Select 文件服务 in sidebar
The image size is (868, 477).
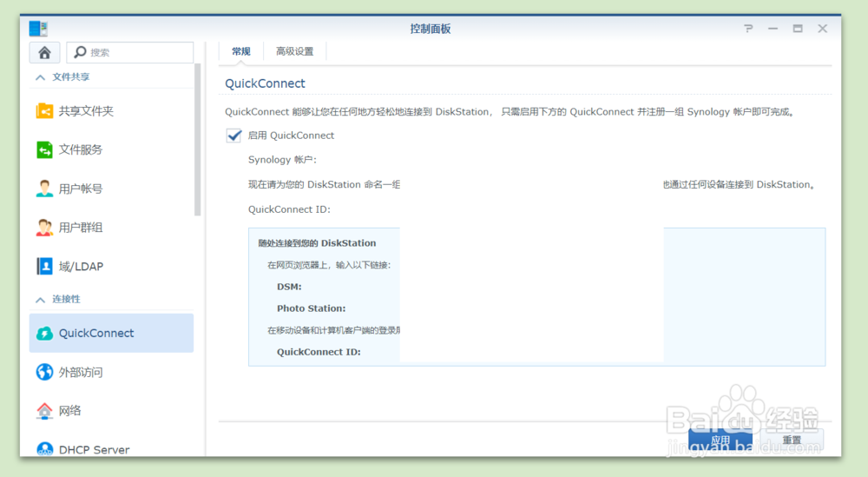111,149
